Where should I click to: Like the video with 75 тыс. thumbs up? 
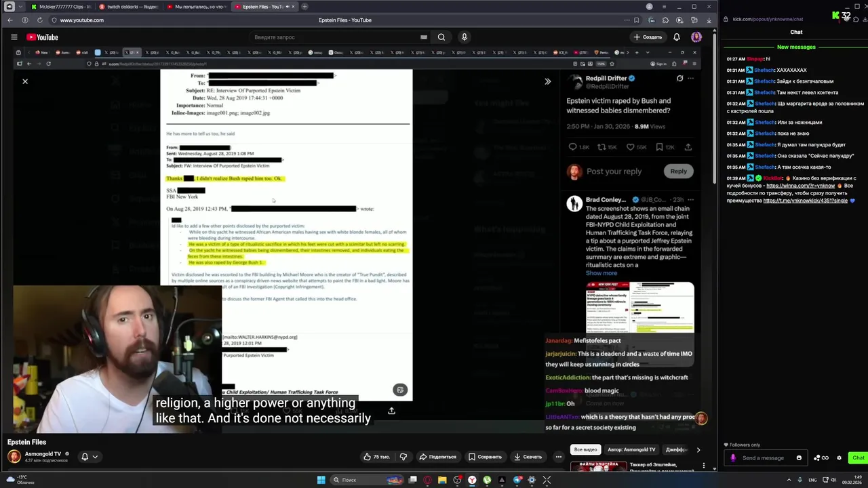(x=376, y=457)
